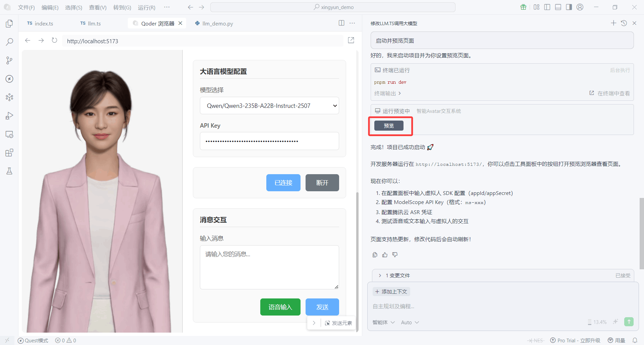Close the Qoder 浏览器 tab
This screenshot has width=644, height=345.
[x=180, y=23]
